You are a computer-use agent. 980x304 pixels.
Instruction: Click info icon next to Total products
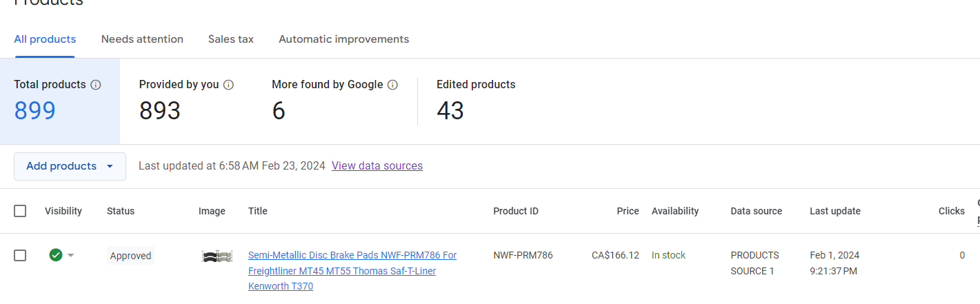pyautogui.click(x=96, y=85)
